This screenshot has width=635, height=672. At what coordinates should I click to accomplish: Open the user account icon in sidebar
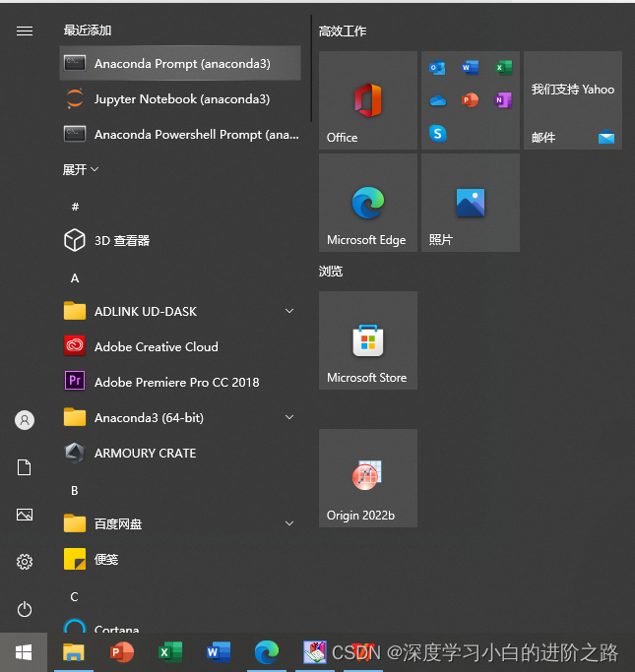25,420
